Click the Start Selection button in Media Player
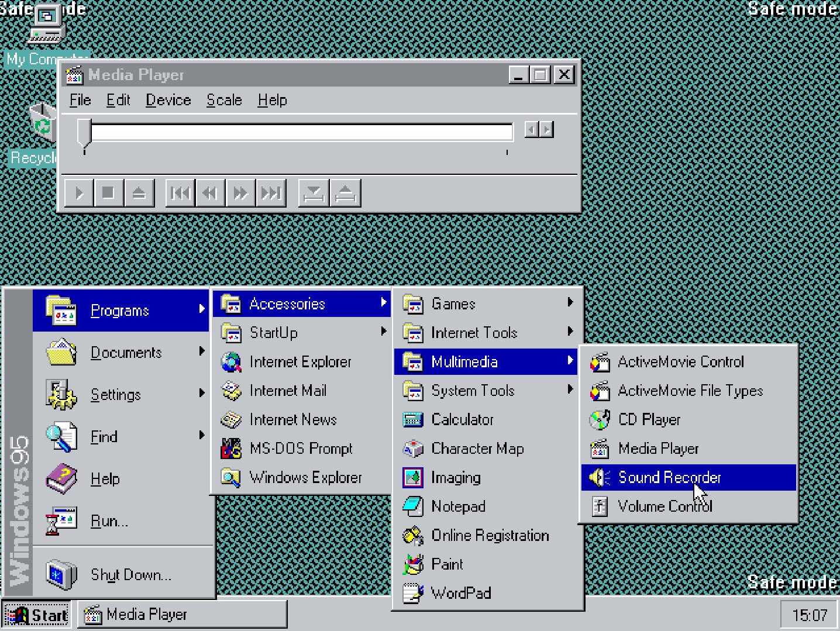840x631 pixels. tap(314, 193)
